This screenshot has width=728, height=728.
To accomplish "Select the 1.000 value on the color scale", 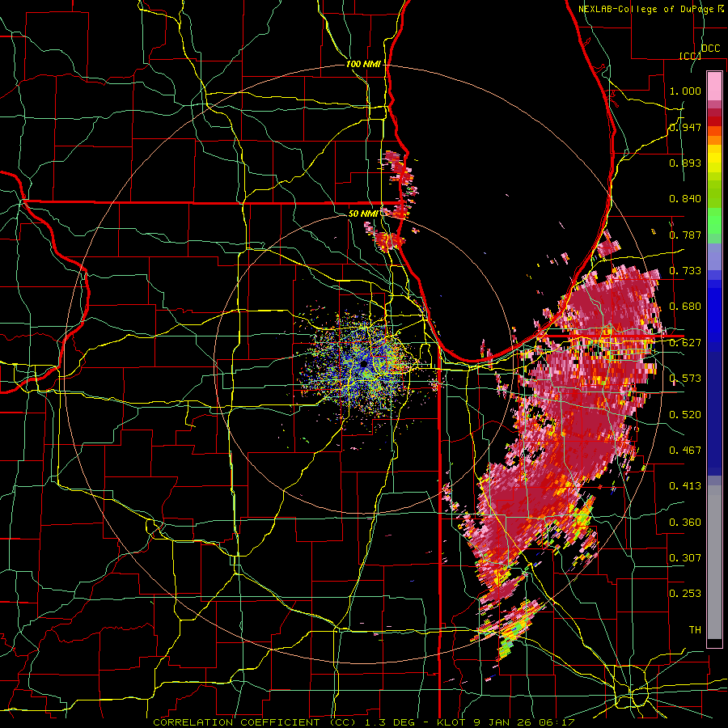I will (685, 91).
